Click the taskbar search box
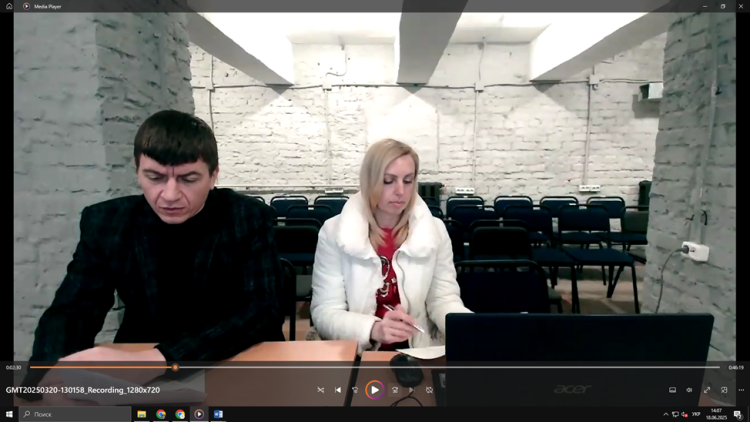 pos(75,414)
